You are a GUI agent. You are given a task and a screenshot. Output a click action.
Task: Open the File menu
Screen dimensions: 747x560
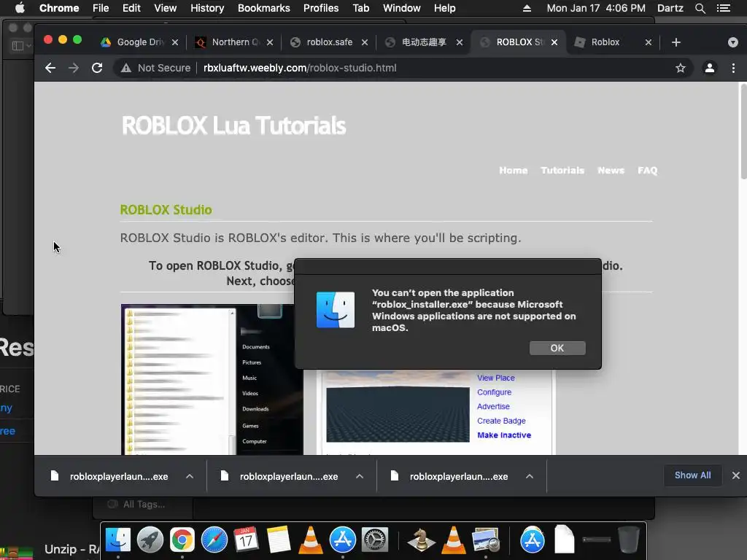coord(101,8)
